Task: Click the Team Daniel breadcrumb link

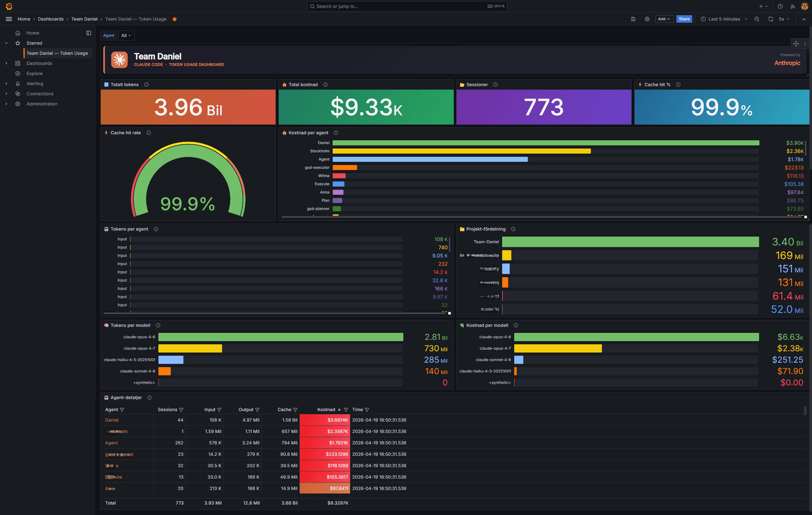Action: click(84, 19)
